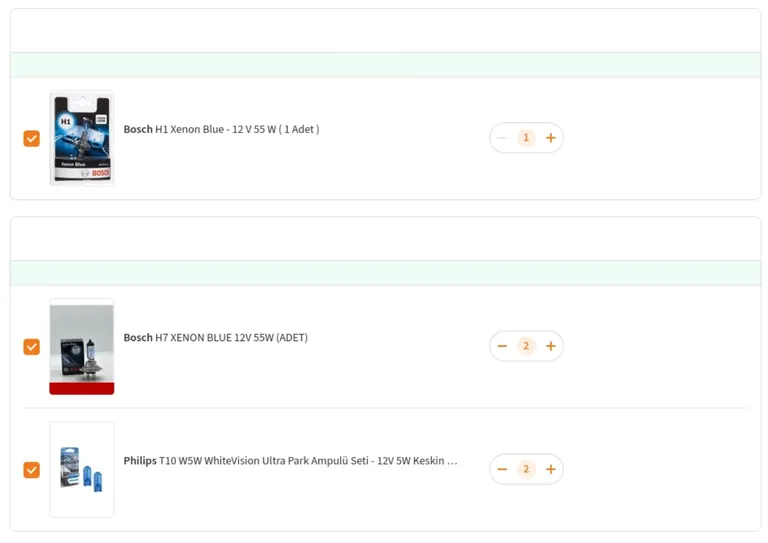Image resolution: width=768 pixels, height=543 pixels.
Task: Open Bosch H1 Xenon Blue product image
Action: (x=82, y=138)
